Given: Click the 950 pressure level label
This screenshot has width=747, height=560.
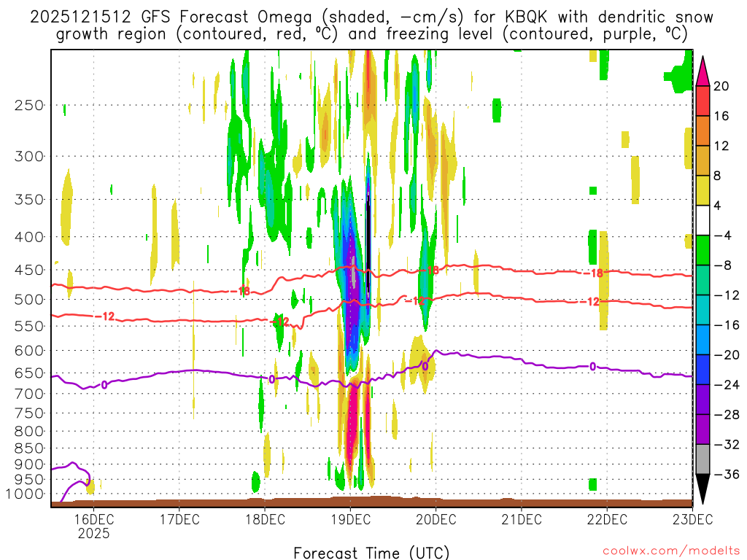Looking at the screenshot, I should [x=29, y=480].
